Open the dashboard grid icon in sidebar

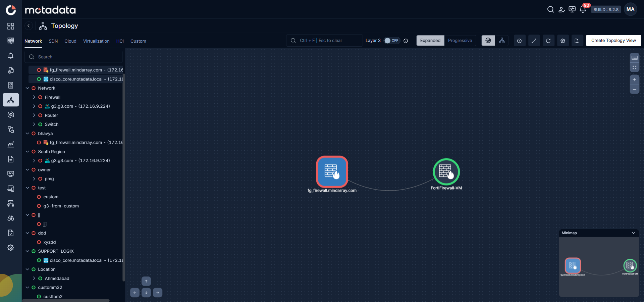(x=11, y=26)
